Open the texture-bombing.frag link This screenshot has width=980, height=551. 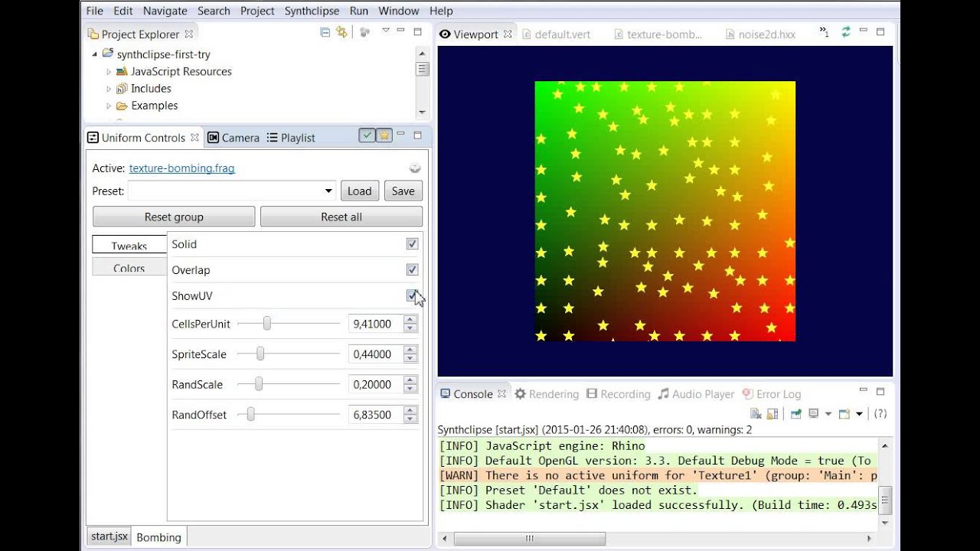[182, 168]
